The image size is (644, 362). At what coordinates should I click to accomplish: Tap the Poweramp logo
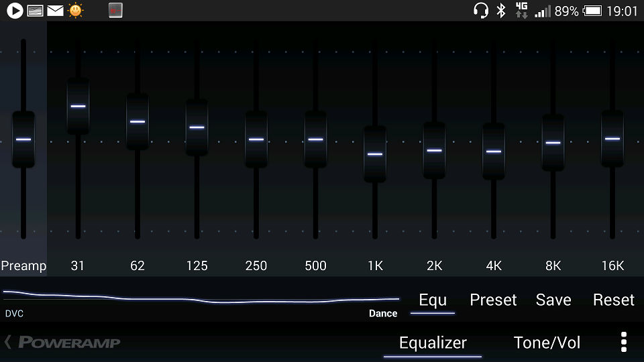tap(69, 343)
